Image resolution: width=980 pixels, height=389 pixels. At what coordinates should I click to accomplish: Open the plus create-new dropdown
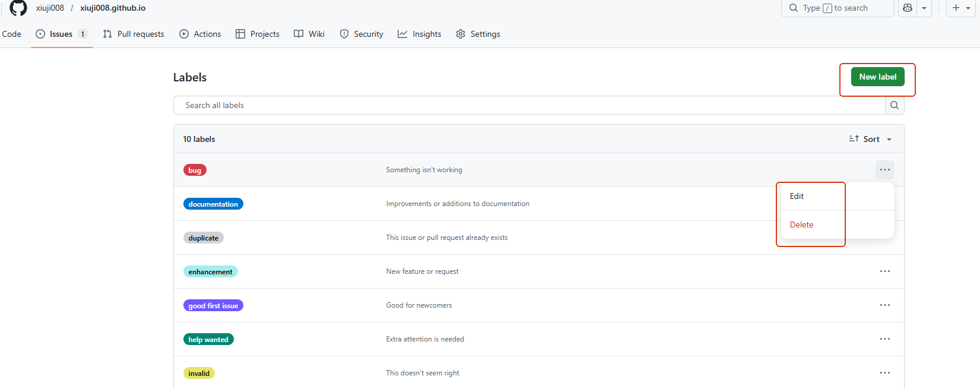click(x=960, y=8)
